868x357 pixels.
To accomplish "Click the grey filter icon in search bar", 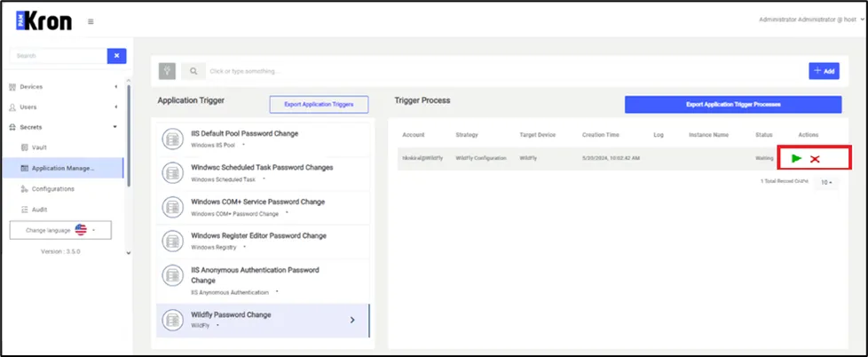I will pos(167,71).
